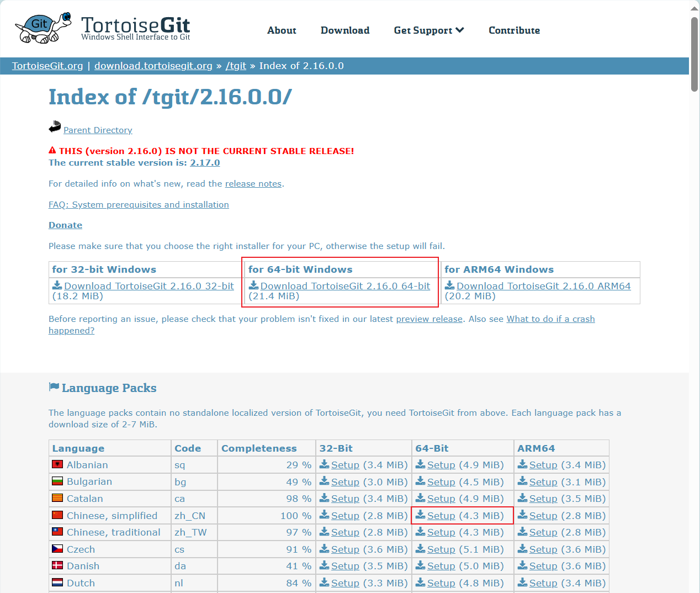Image resolution: width=700 pixels, height=593 pixels.
Task: Click the TortoiseGit turtle logo
Action: pos(43,28)
